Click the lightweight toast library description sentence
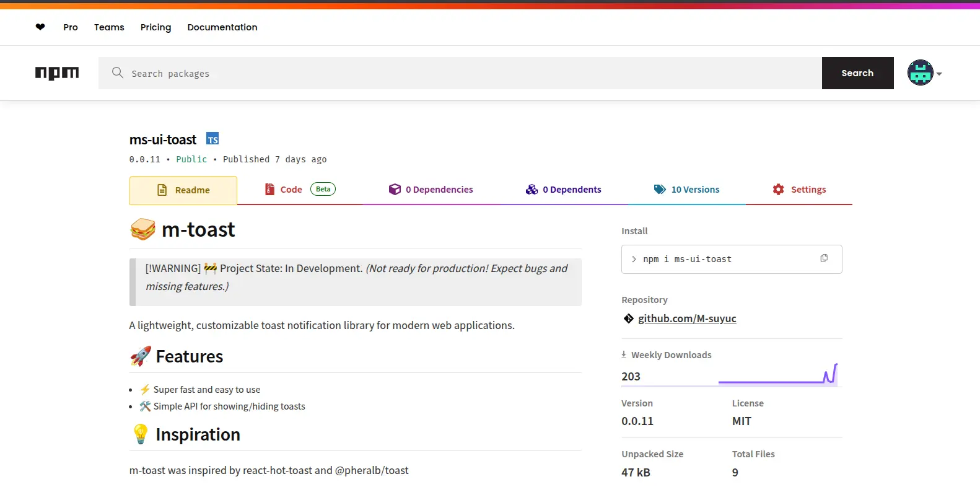 [322, 325]
